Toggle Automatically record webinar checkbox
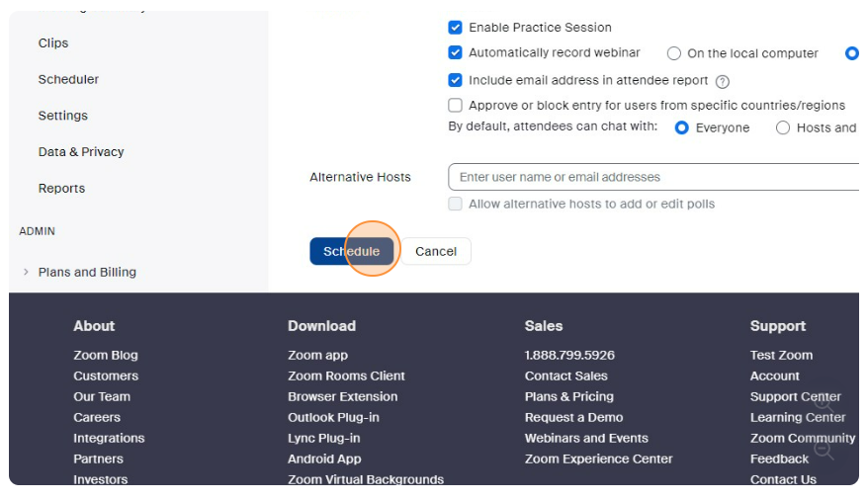 456,53
